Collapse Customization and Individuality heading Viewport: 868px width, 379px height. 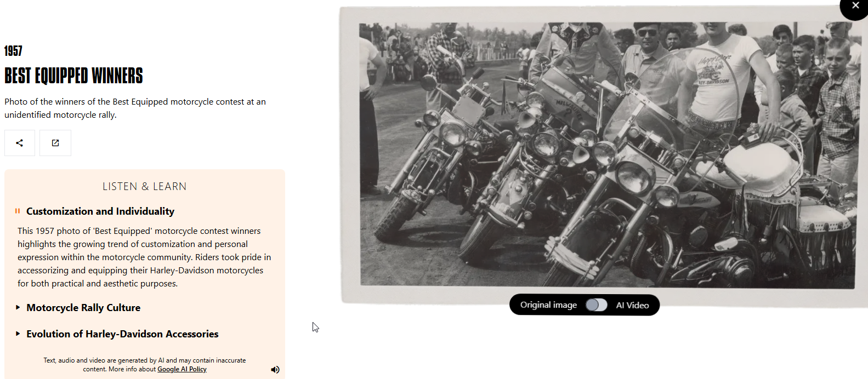click(x=100, y=211)
